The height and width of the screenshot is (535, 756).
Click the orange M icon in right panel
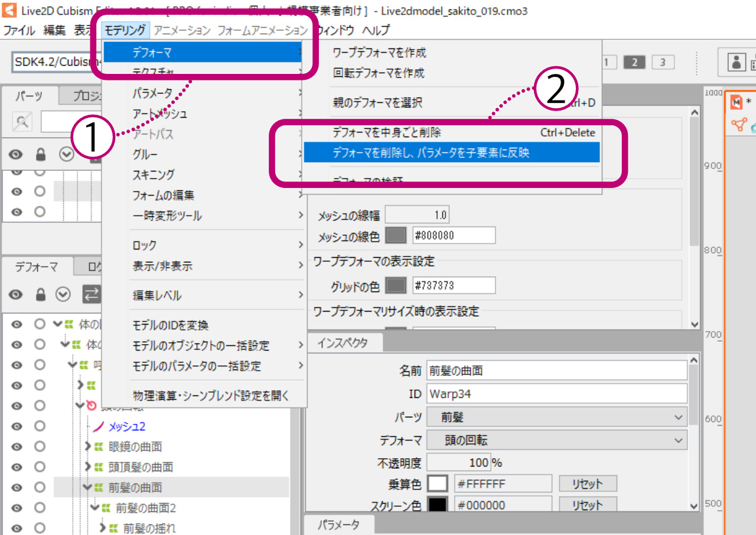pos(737,102)
